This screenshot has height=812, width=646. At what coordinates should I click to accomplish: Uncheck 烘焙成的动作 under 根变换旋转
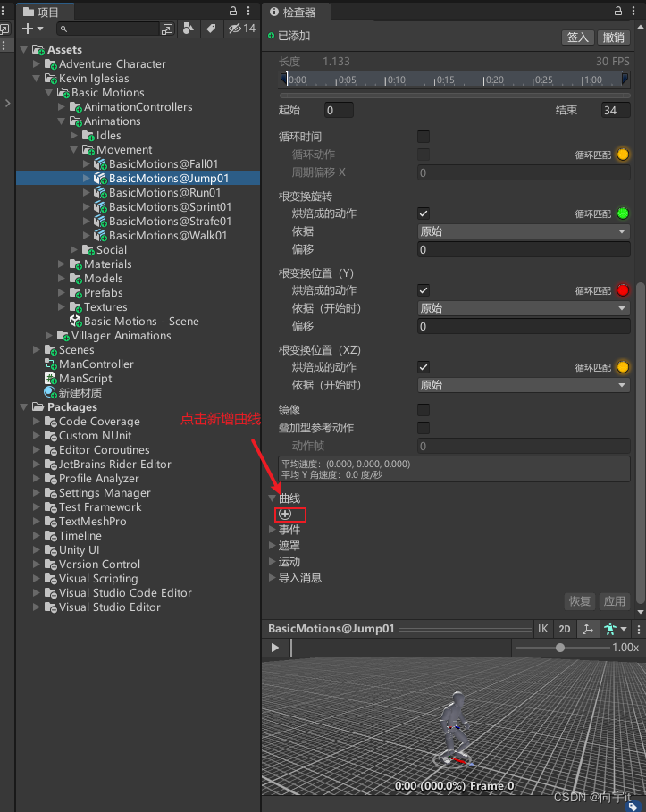click(x=424, y=213)
